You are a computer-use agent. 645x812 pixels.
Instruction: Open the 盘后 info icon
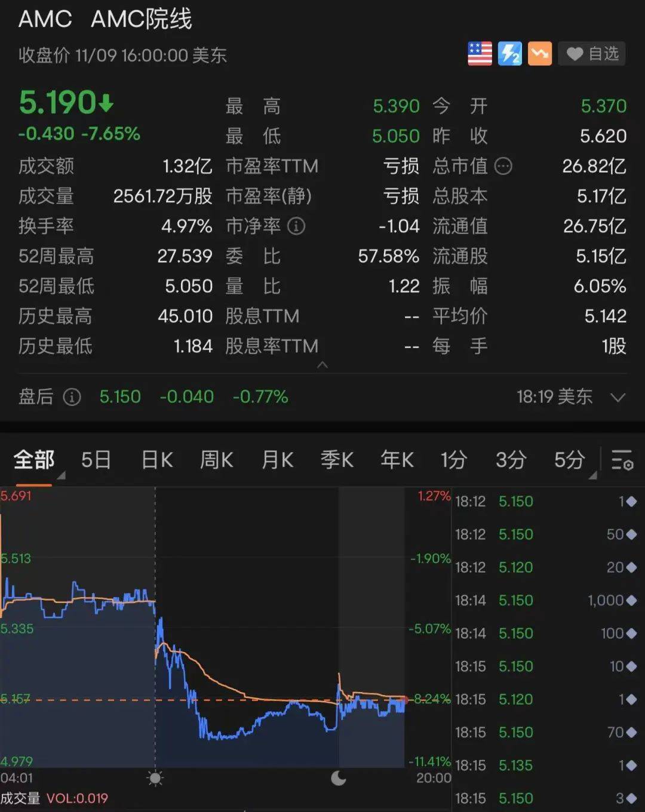pos(71,397)
